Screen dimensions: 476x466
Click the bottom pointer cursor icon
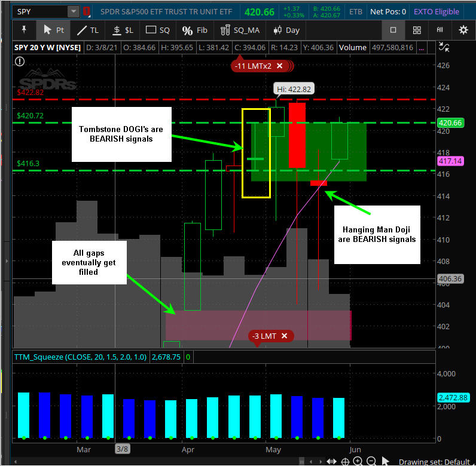pos(385,461)
